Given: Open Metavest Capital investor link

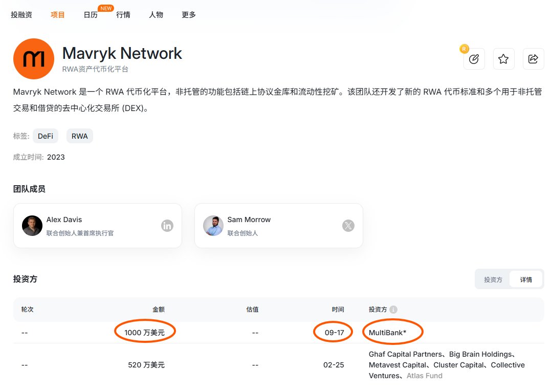Looking at the screenshot, I should click(397, 365).
